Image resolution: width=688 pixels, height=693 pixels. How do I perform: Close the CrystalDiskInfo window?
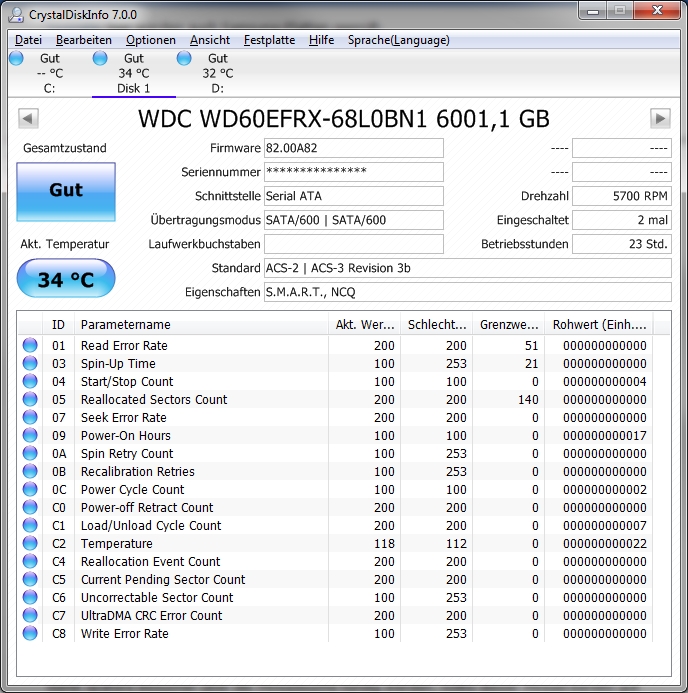(x=657, y=11)
